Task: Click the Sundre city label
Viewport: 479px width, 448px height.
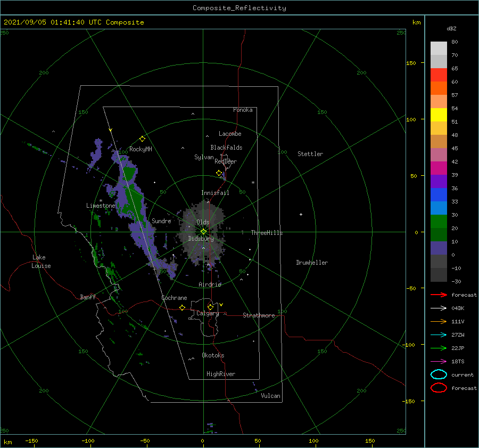Action: click(x=162, y=221)
